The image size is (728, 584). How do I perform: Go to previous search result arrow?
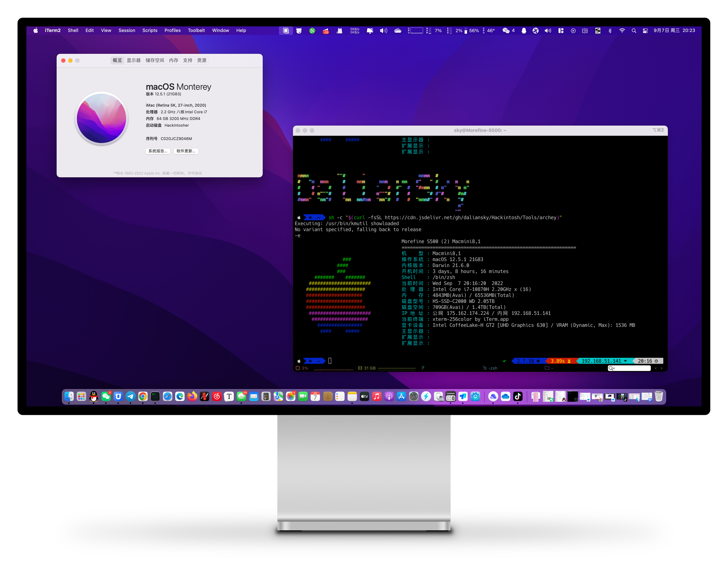[x=656, y=368]
